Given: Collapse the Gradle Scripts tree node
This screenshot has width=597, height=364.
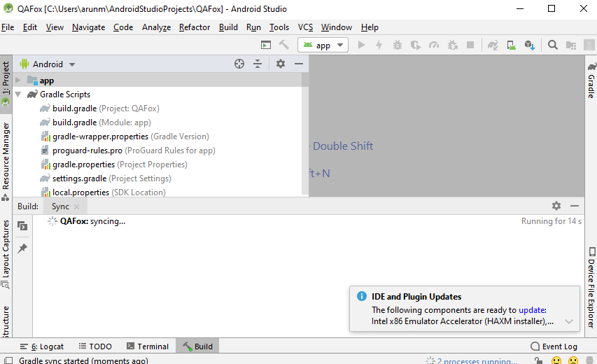Looking at the screenshot, I should (18, 94).
